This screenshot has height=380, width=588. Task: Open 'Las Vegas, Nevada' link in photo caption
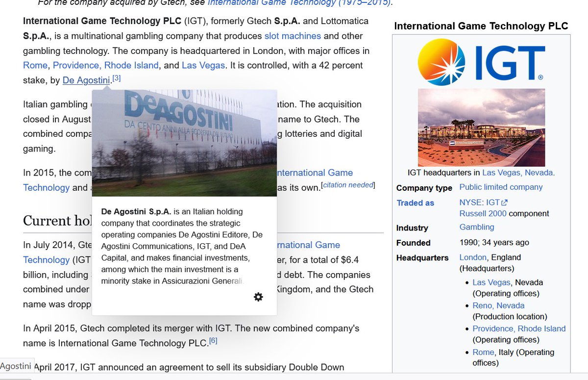(517, 173)
